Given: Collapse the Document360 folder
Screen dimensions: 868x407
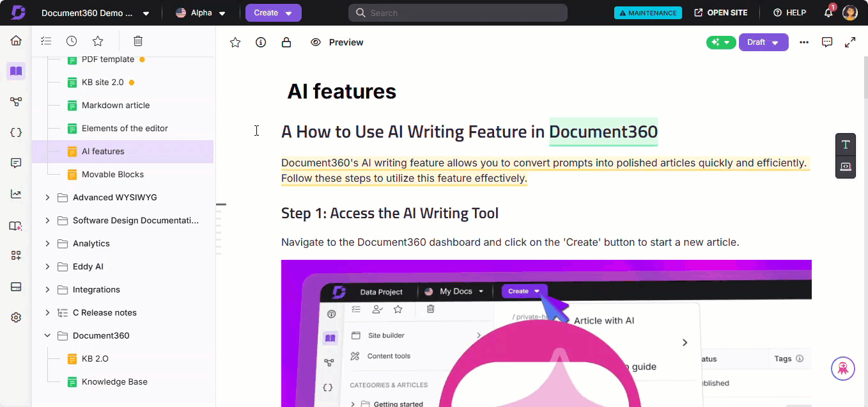Looking at the screenshot, I should [47, 335].
